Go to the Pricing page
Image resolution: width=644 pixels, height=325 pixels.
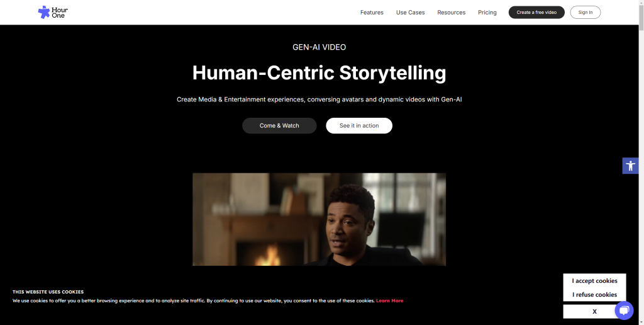pos(487,13)
